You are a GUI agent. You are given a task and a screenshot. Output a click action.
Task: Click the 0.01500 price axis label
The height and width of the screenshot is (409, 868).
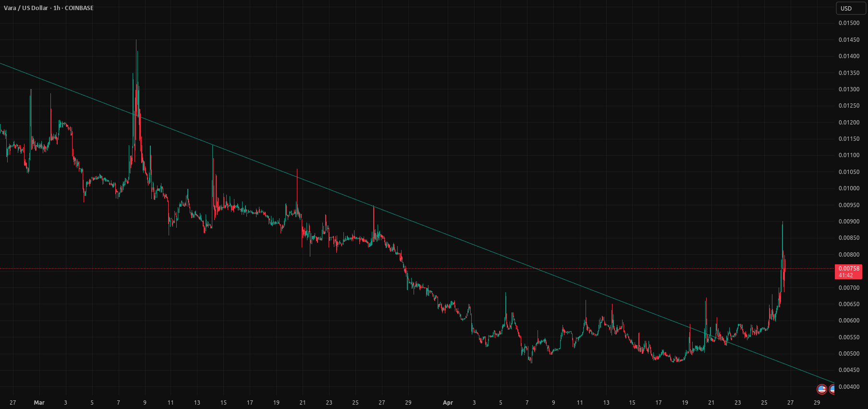click(x=849, y=23)
